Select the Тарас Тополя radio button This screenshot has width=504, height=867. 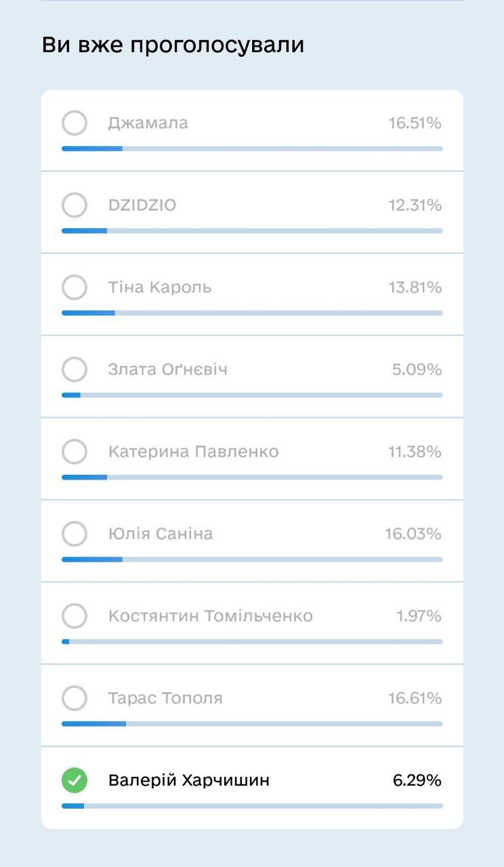(x=75, y=698)
